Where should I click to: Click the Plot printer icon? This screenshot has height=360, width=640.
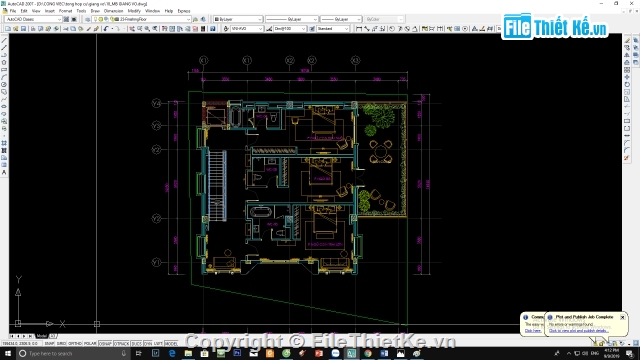(33, 29)
